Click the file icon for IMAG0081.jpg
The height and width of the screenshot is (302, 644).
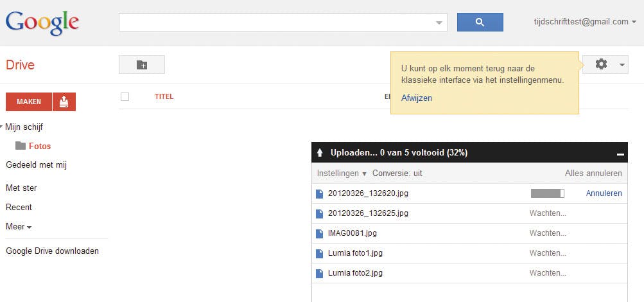[319, 233]
